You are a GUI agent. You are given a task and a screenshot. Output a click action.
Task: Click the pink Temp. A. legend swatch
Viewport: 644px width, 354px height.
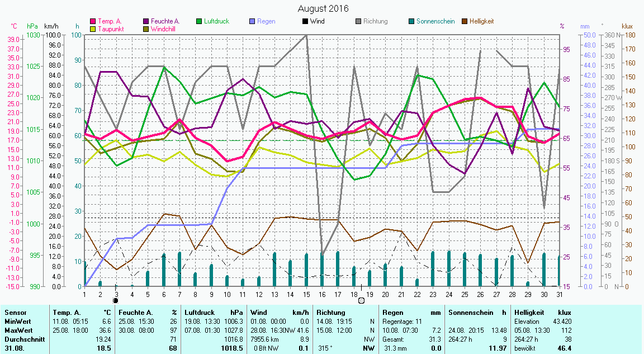pyautogui.click(x=93, y=21)
